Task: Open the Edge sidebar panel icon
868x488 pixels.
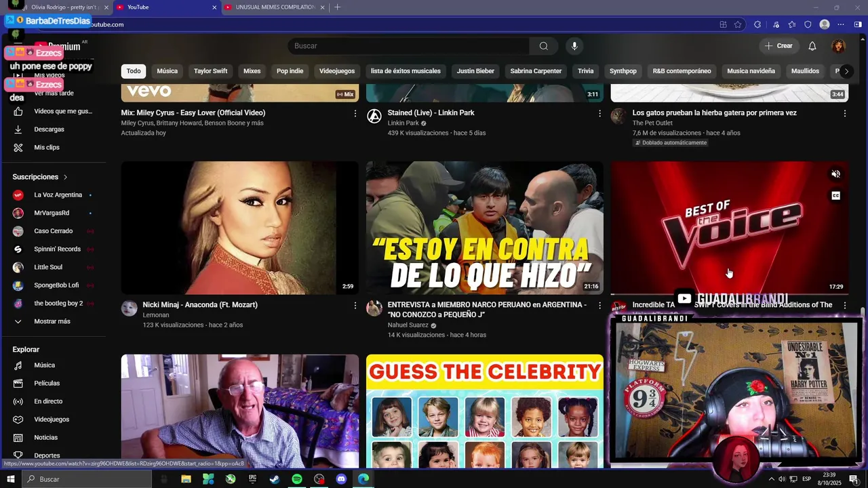Action: (858, 24)
